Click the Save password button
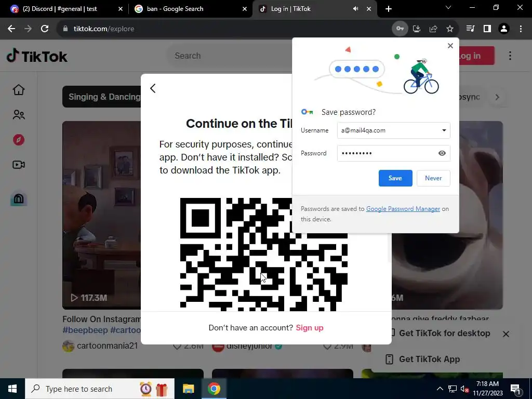The height and width of the screenshot is (399, 532). click(x=395, y=178)
